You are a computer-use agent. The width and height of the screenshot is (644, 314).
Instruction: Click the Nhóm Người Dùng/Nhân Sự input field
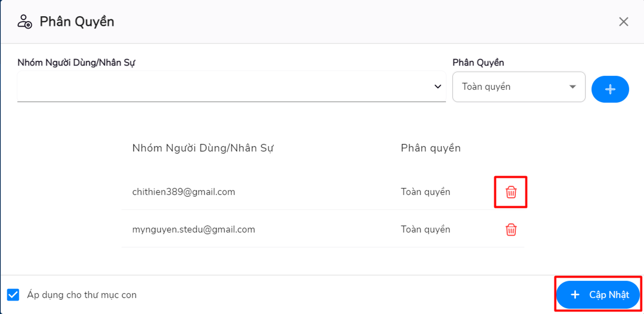(x=225, y=86)
